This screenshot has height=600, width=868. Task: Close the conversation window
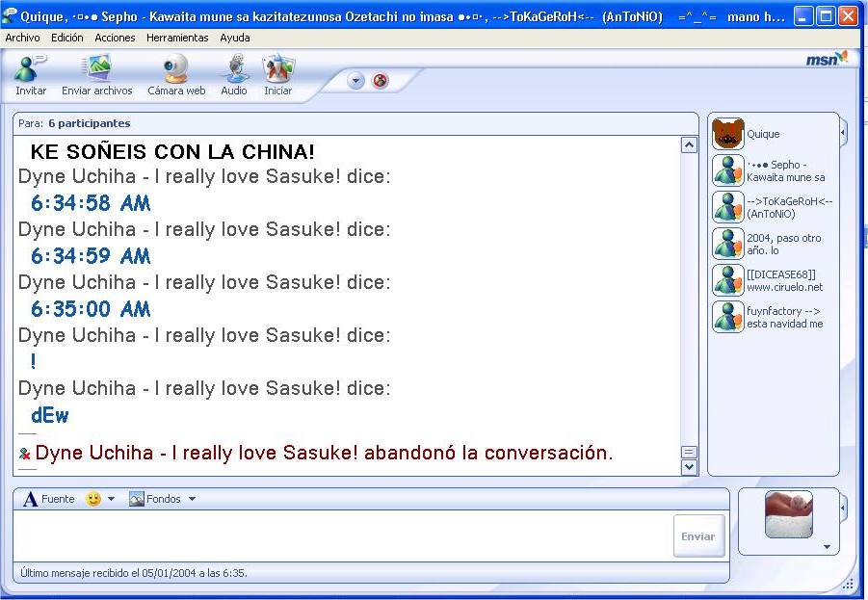tap(848, 16)
